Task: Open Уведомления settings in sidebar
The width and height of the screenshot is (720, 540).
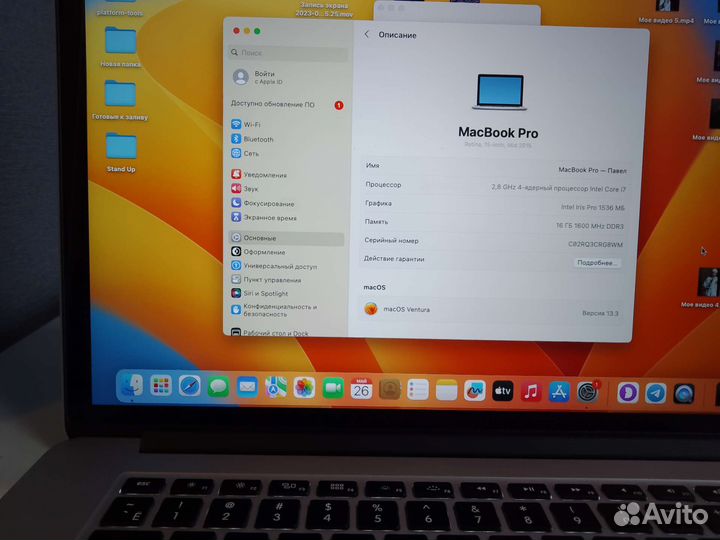Action: (x=259, y=175)
